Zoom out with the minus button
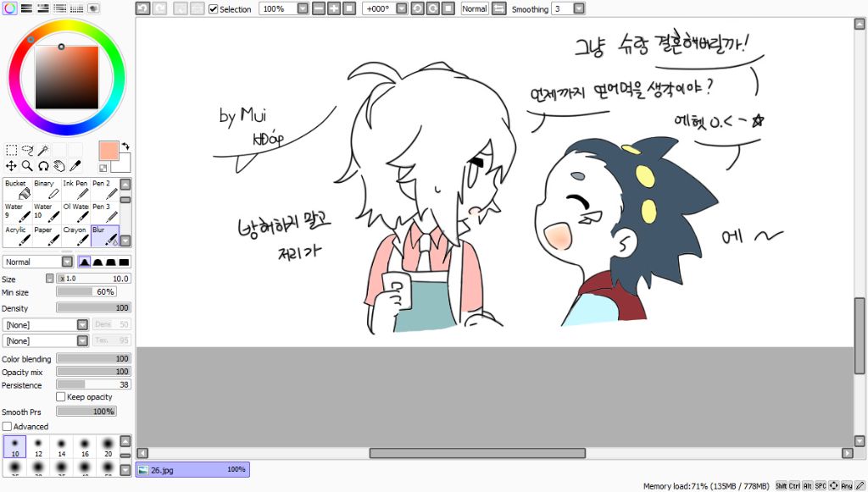The height and width of the screenshot is (492, 868). point(319,8)
